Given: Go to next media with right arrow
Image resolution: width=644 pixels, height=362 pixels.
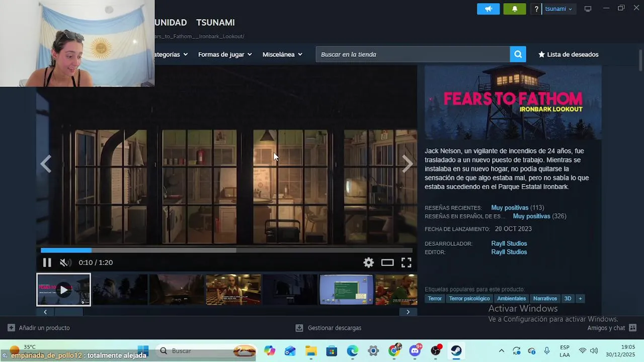Looking at the screenshot, I should [408, 164].
